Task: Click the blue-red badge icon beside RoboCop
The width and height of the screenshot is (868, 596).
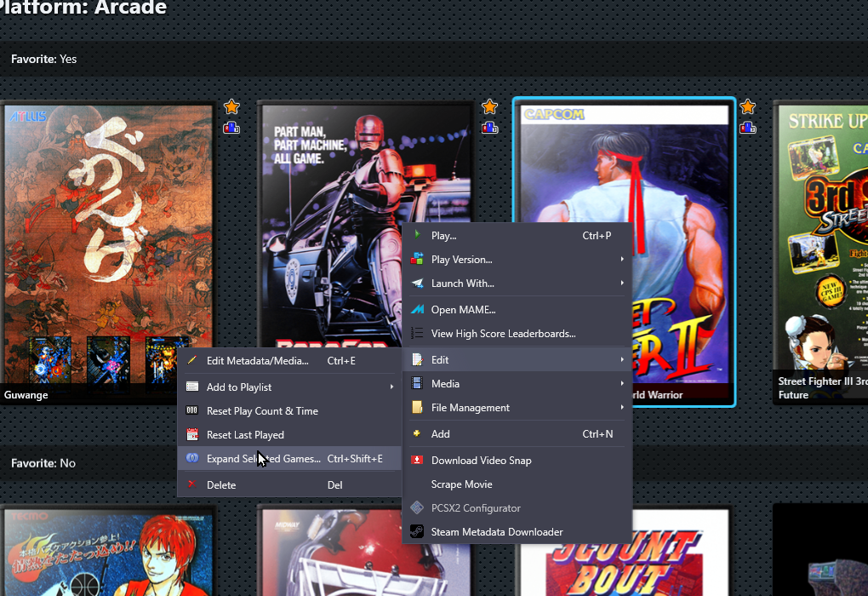Action: click(x=489, y=128)
